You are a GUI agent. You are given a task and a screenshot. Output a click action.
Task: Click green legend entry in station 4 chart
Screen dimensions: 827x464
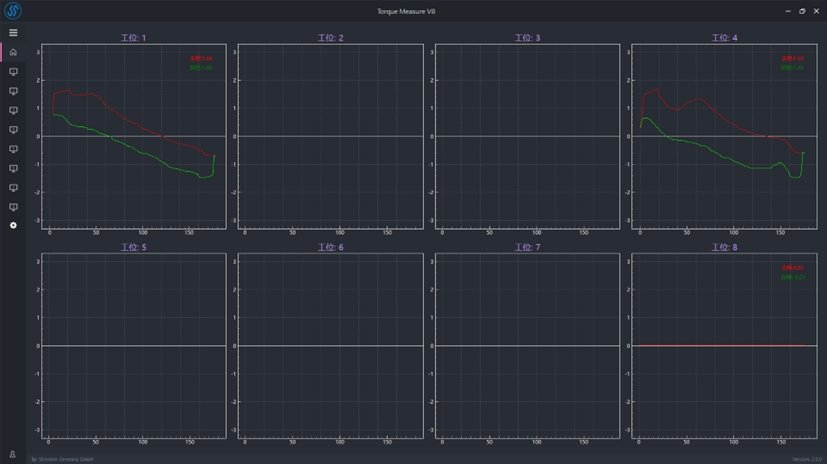pyautogui.click(x=792, y=68)
